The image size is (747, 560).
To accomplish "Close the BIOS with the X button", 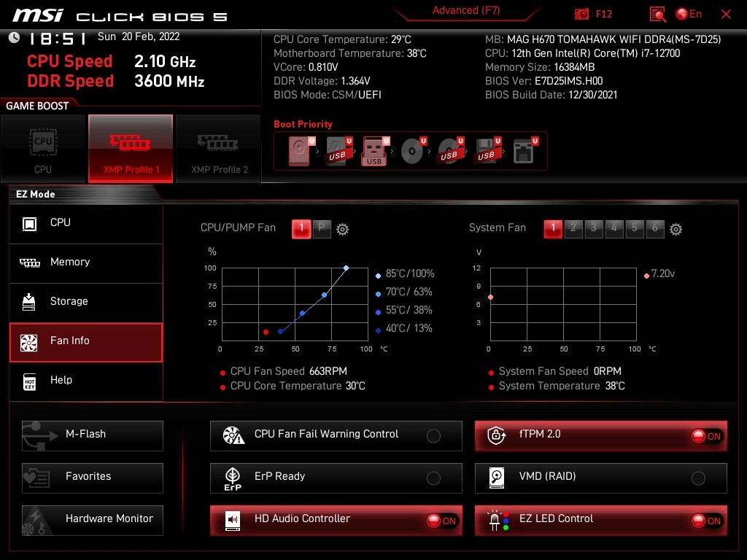I will [726, 15].
